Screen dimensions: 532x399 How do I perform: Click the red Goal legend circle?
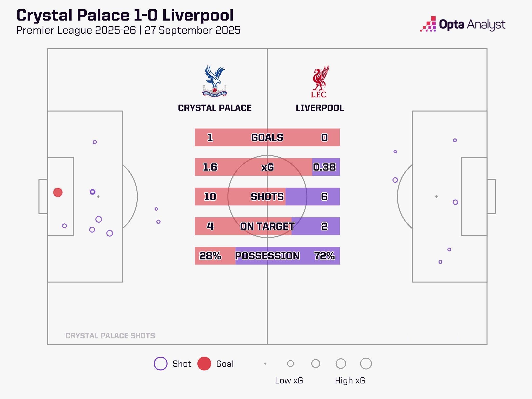[x=204, y=363]
